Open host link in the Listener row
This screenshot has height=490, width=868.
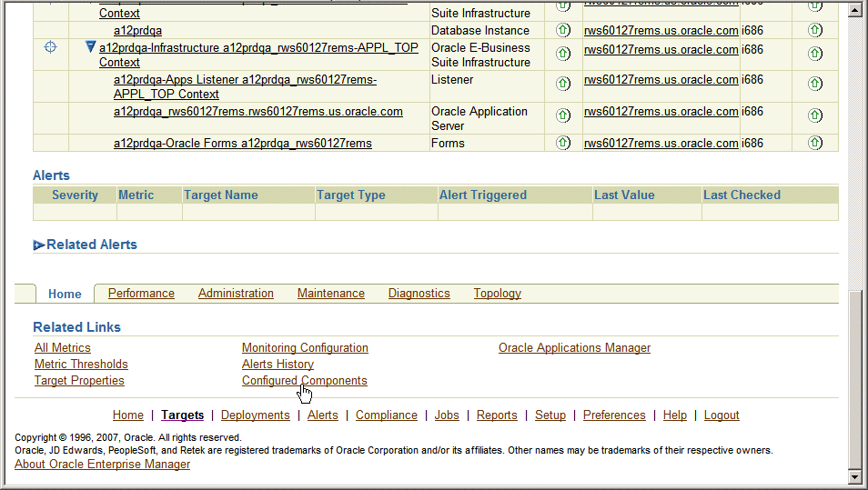pos(661,80)
